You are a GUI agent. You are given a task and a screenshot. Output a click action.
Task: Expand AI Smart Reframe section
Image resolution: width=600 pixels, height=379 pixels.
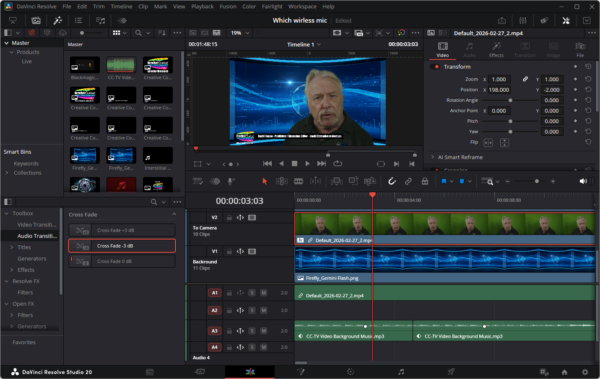click(432, 157)
